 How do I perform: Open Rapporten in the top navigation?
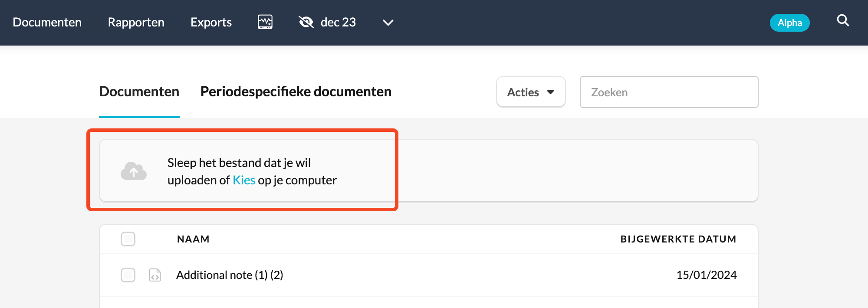(x=136, y=22)
